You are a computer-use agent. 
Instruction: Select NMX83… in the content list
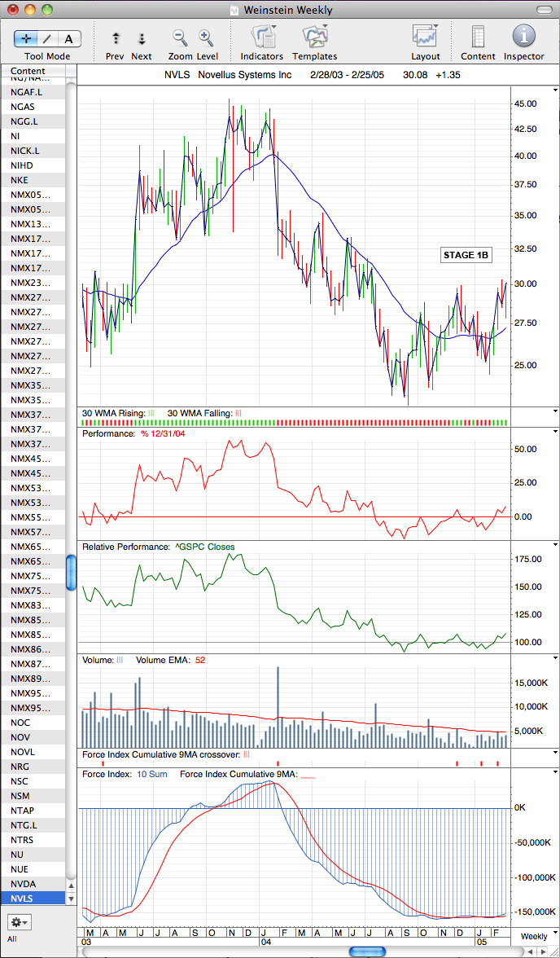[33, 604]
